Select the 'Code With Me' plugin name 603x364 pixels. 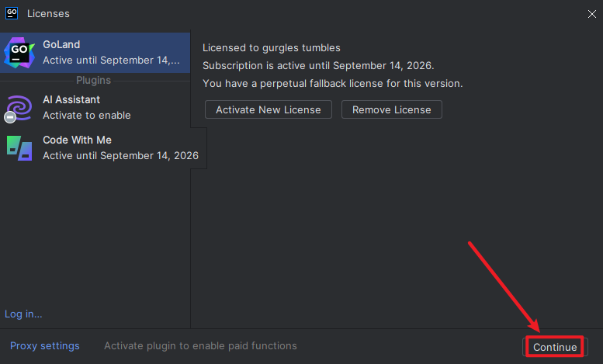point(78,140)
